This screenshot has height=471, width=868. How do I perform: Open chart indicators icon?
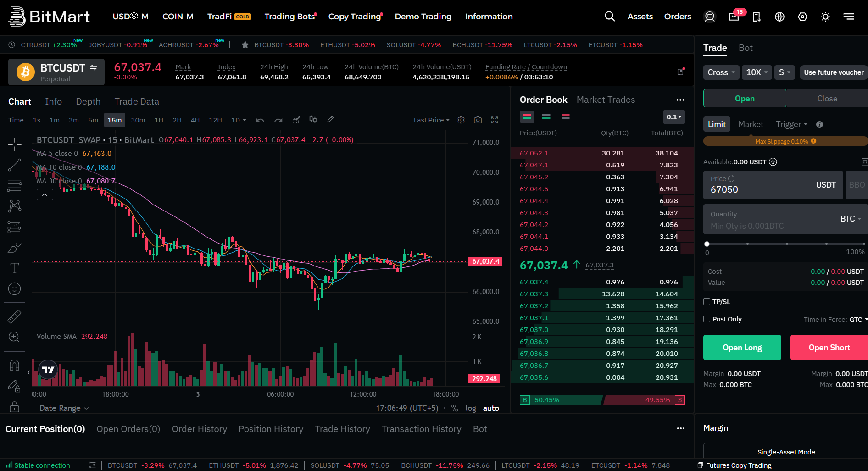(296, 120)
